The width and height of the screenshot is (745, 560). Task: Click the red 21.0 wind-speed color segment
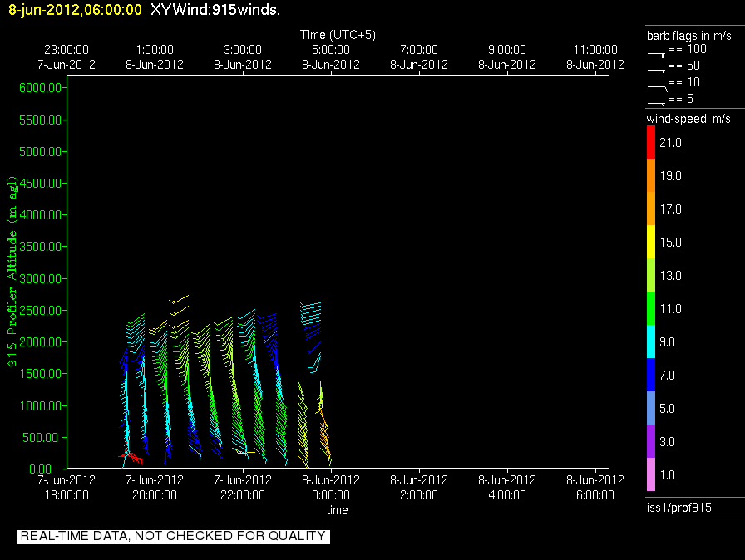coord(650,142)
